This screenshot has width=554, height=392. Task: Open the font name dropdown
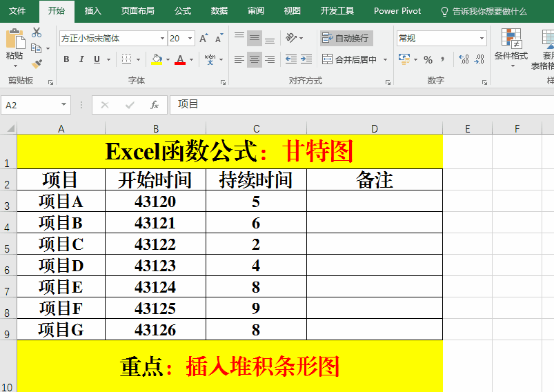click(x=162, y=39)
